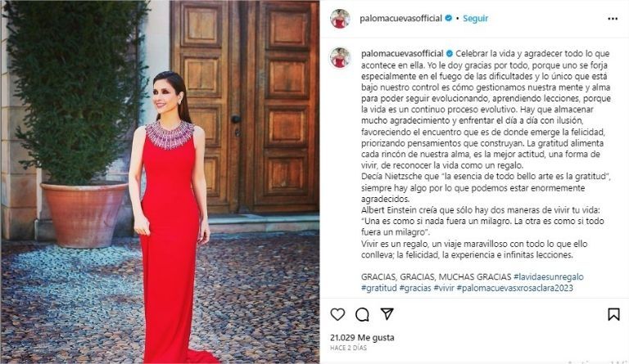Click the verified badge in the header
Image resolution: width=629 pixels, height=364 pixels.
(x=449, y=18)
